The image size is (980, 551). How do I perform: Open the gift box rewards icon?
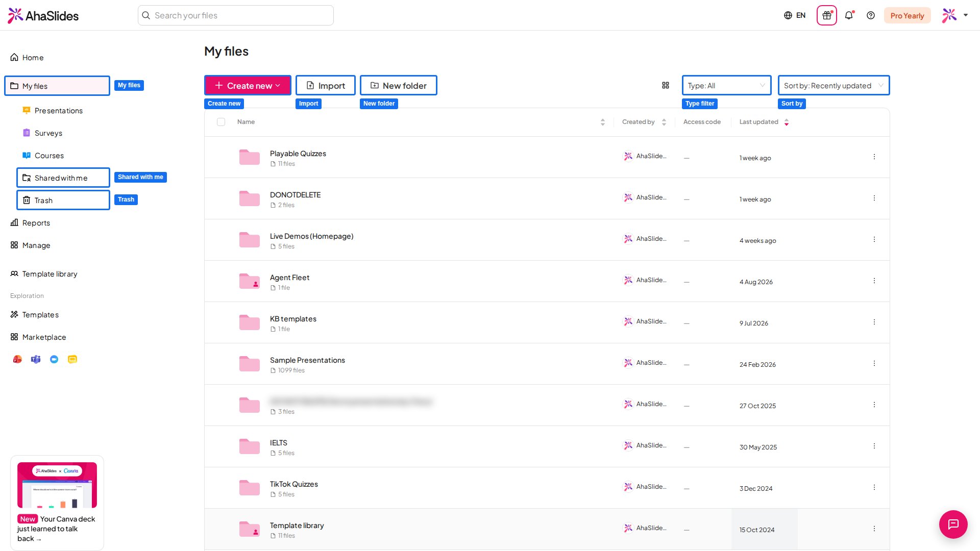pyautogui.click(x=827, y=15)
